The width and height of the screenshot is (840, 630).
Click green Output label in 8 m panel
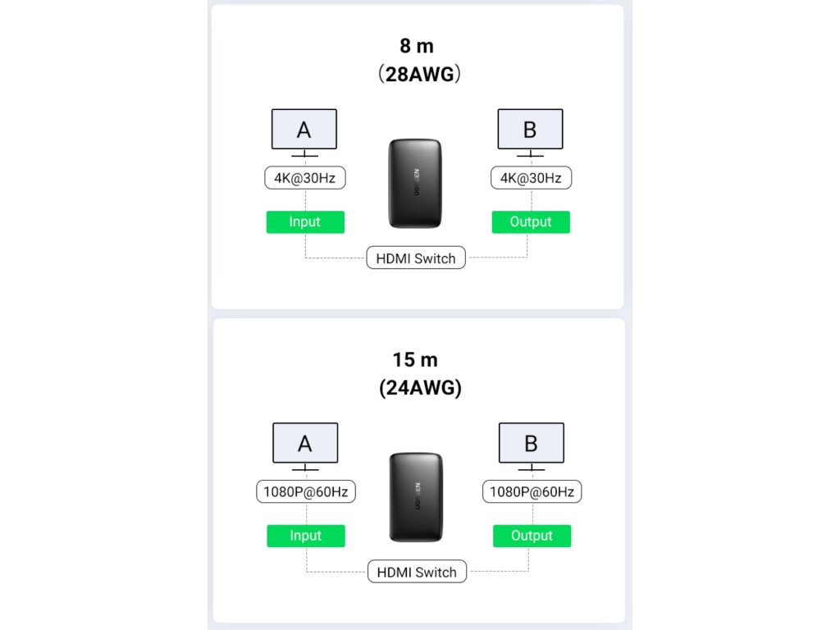click(531, 221)
